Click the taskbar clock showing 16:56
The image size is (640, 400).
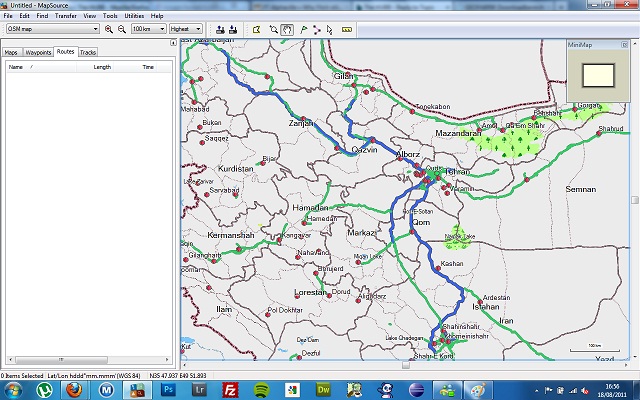tap(612, 390)
